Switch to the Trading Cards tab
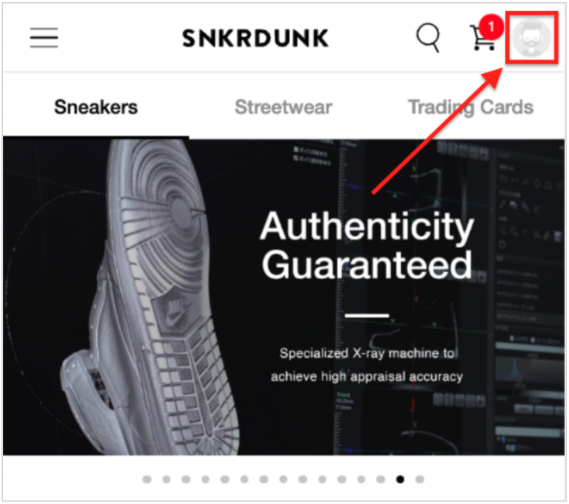 (x=471, y=107)
